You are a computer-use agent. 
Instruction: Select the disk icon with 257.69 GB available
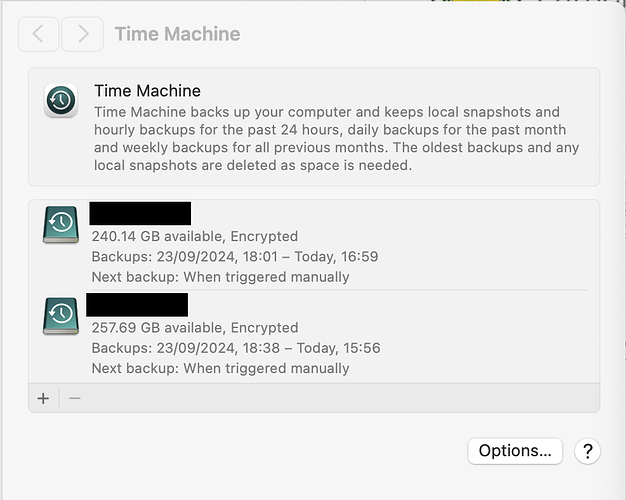coord(61,316)
